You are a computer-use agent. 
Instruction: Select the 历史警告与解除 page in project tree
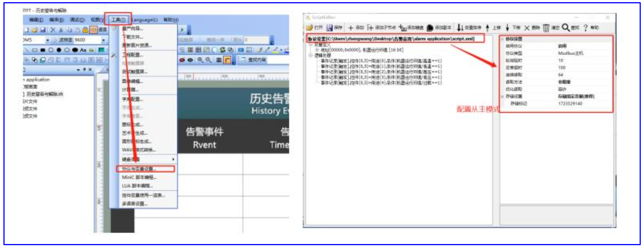[x=44, y=94]
